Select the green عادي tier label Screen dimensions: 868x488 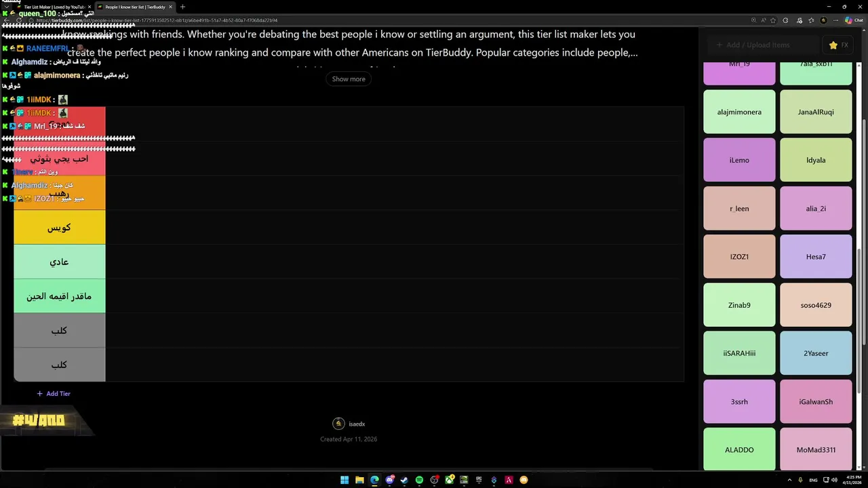pyautogui.click(x=60, y=262)
